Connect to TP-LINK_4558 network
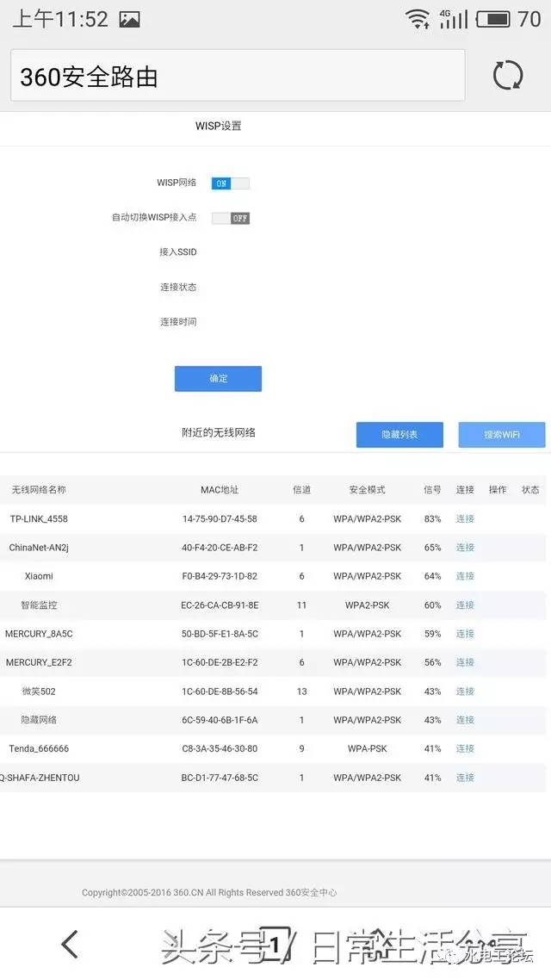Screen dimensions: 551x980 point(465,519)
